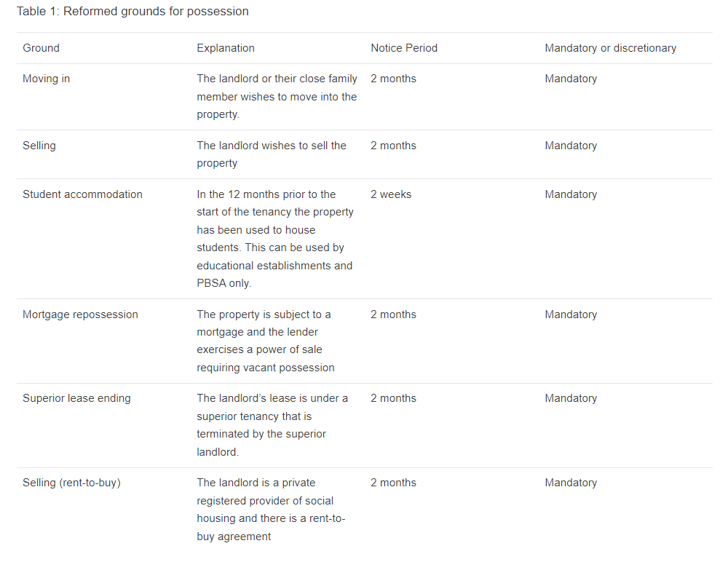Click the 'Moving in' ground cell
Image resolution: width=728 pixels, height=562 pixels.
click(x=46, y=79)
